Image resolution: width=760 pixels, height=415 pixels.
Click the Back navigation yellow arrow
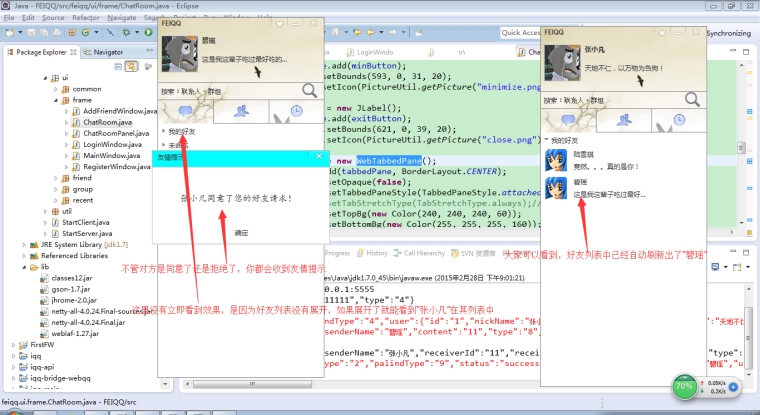coord(371,32)
